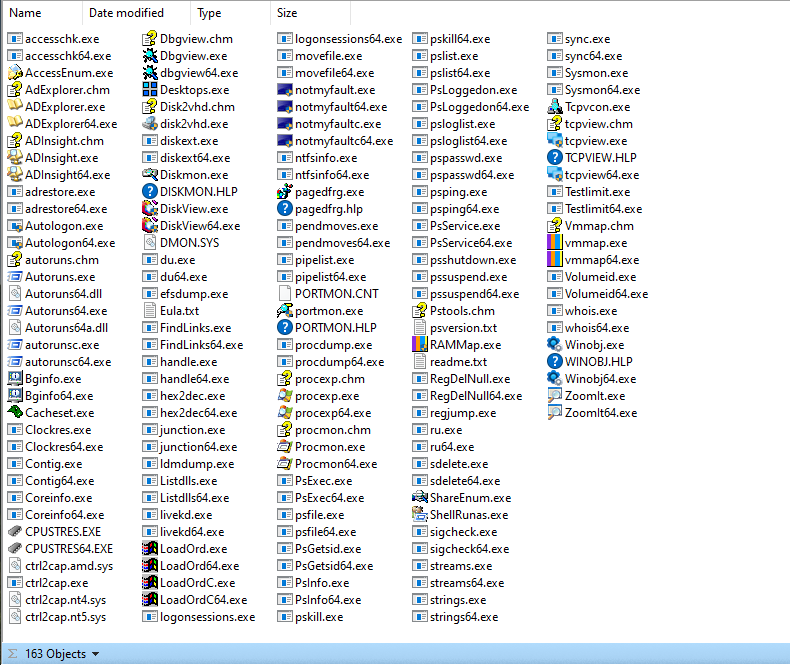The height and width of the screenshot is (665, 790).
Task: Select the file readme.txt
Action: tap(449, 362)
